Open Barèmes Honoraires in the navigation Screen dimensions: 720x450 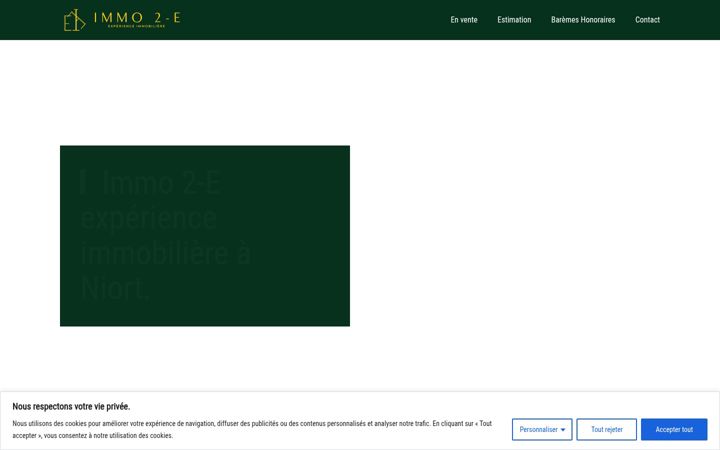pyautogui.click(x=583, y=20)
